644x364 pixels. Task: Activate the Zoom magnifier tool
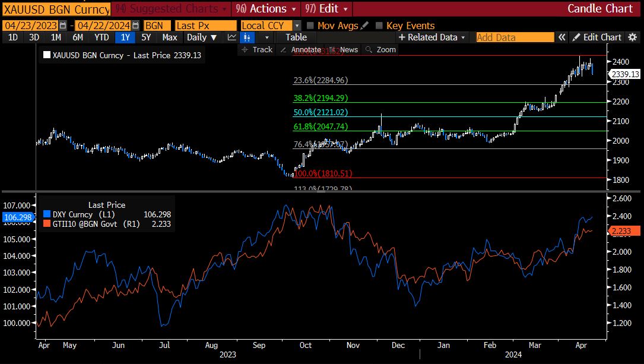380,50
